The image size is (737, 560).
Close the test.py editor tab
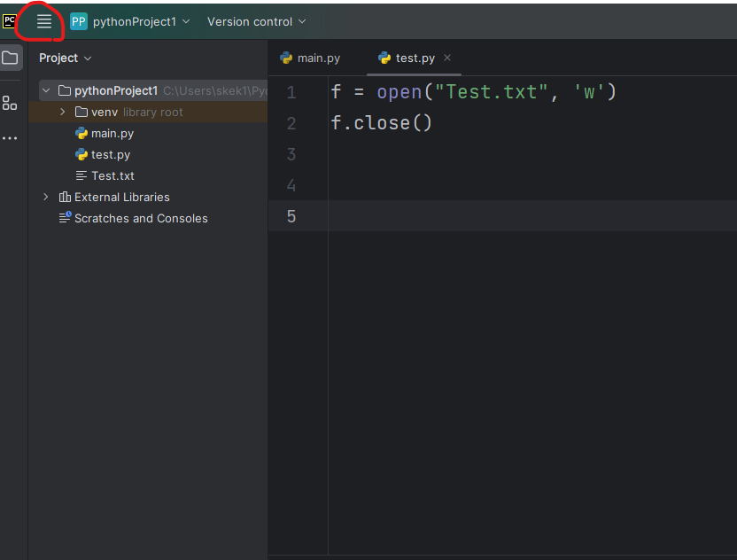(447, 58)
